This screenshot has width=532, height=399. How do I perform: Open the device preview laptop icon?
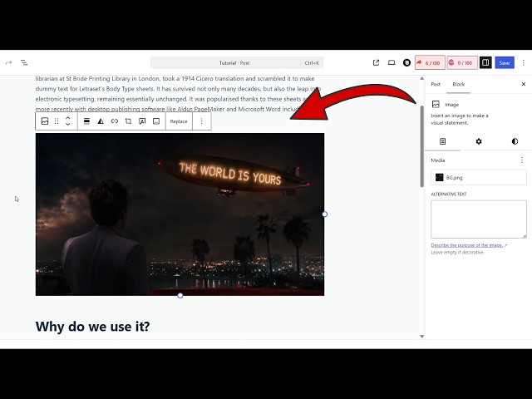(x=392, y=63)
